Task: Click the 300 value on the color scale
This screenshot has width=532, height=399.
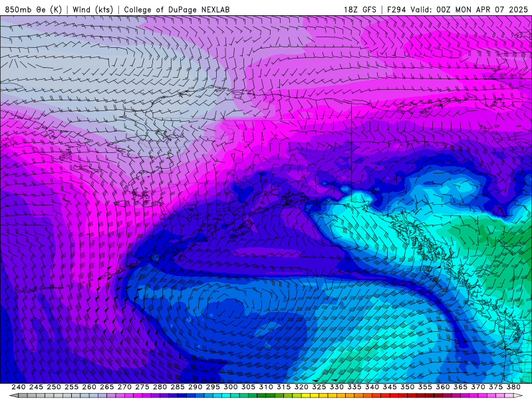Action: (230, 387)
